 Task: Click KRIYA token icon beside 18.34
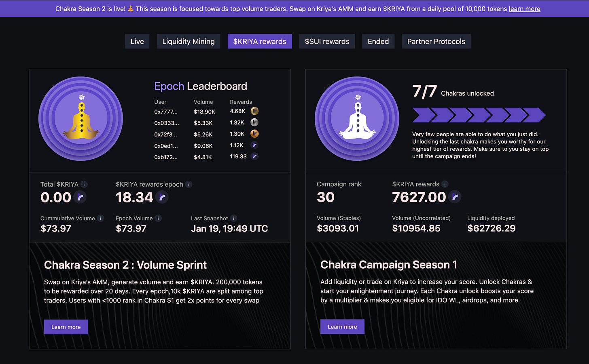[162, 197]
